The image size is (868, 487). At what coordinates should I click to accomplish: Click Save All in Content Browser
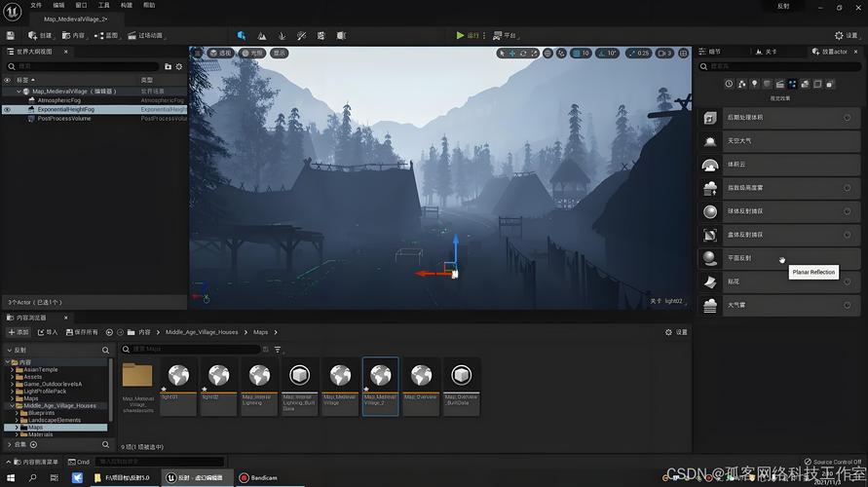82,332
